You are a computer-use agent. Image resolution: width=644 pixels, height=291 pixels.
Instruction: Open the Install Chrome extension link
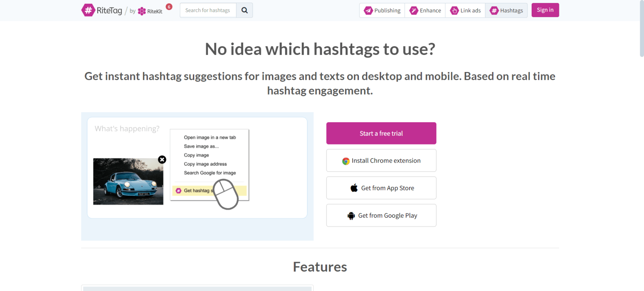click(381, 160)
